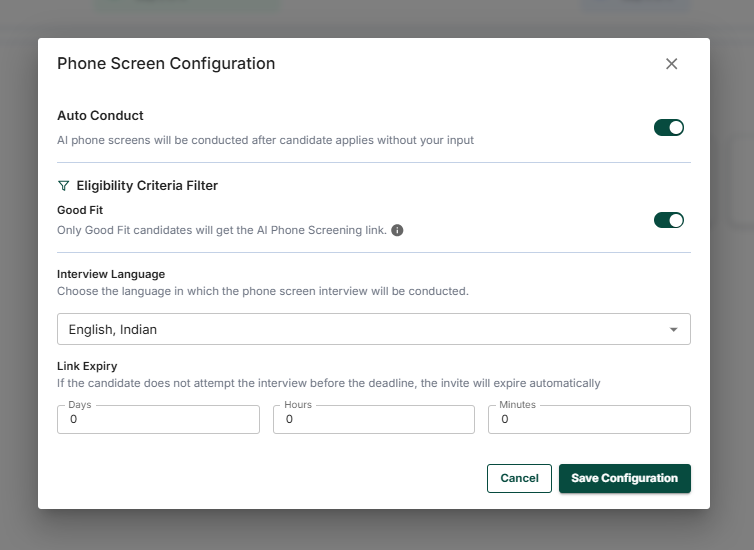Click the Auto Conduct label text
Viewport: 754px width, 550px height.
100,116
